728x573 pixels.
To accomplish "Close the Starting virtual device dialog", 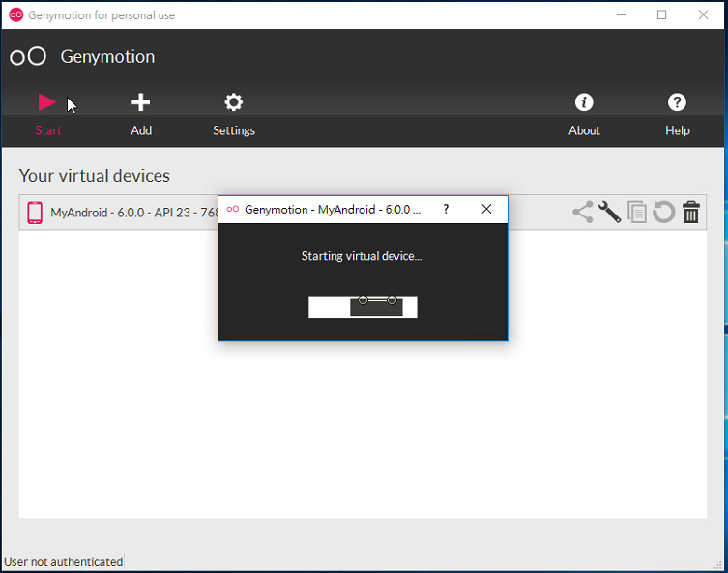I will coord(486,209).
